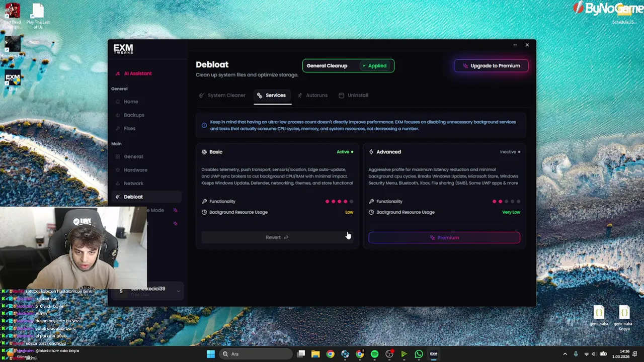The height and width of the screenshot is (362, 644).
Task: Click the Basic Functionality wrench icon
Action: coord(204,202)
